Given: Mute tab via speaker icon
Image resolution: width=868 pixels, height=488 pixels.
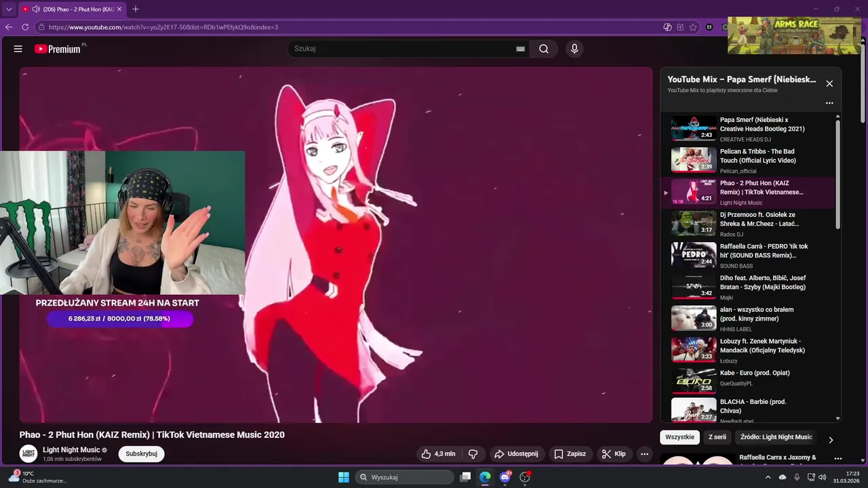Looking at the screenshot, I should click(35, 9).
